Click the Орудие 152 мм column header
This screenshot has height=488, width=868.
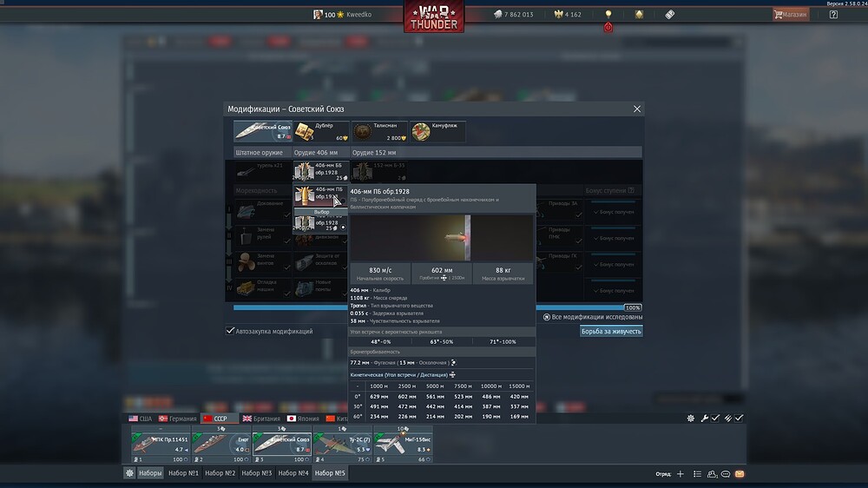click(x=374, y=152)
